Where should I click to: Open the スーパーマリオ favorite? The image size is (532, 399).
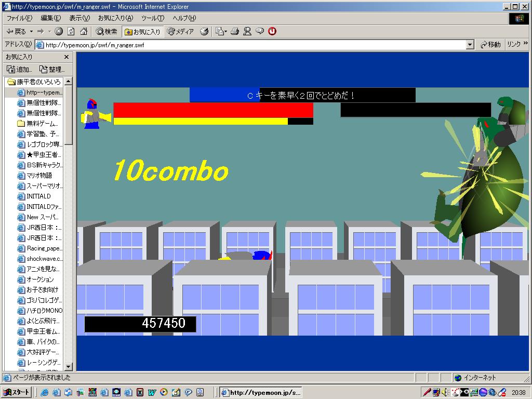(x=39, y=186)
